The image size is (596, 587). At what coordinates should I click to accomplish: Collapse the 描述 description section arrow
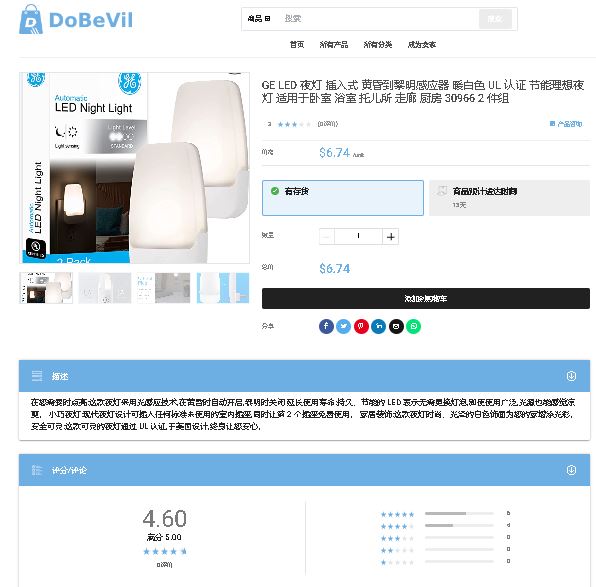point(571,376)
